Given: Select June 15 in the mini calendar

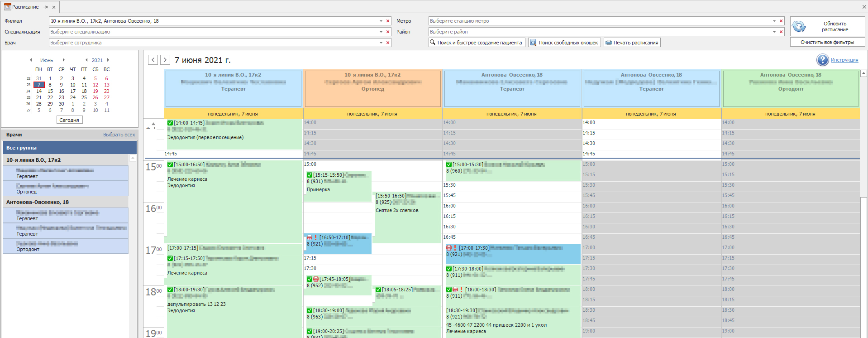Looking at the screenshot, I should point(50,91).
